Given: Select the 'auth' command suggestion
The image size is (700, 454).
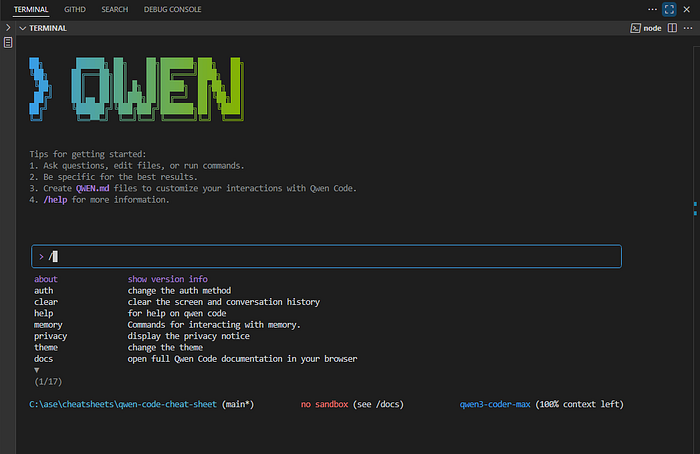Looking at the screenshot, I should [x=43, y=291].
